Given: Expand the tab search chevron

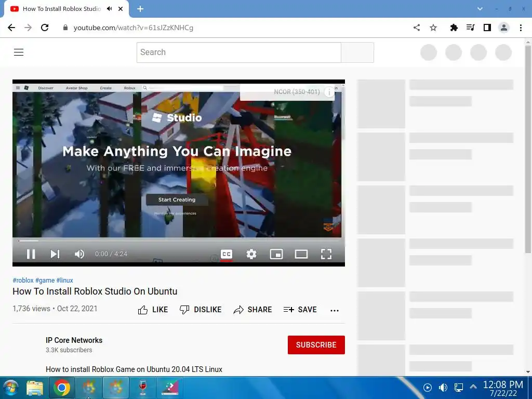Looking at the screenshot, I should (x=480, y=9).
